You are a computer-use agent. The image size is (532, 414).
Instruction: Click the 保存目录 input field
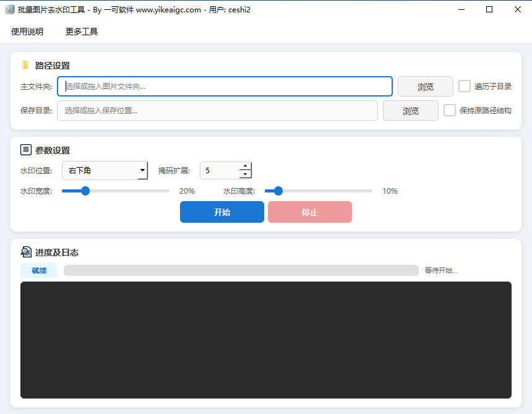(217, 110)
